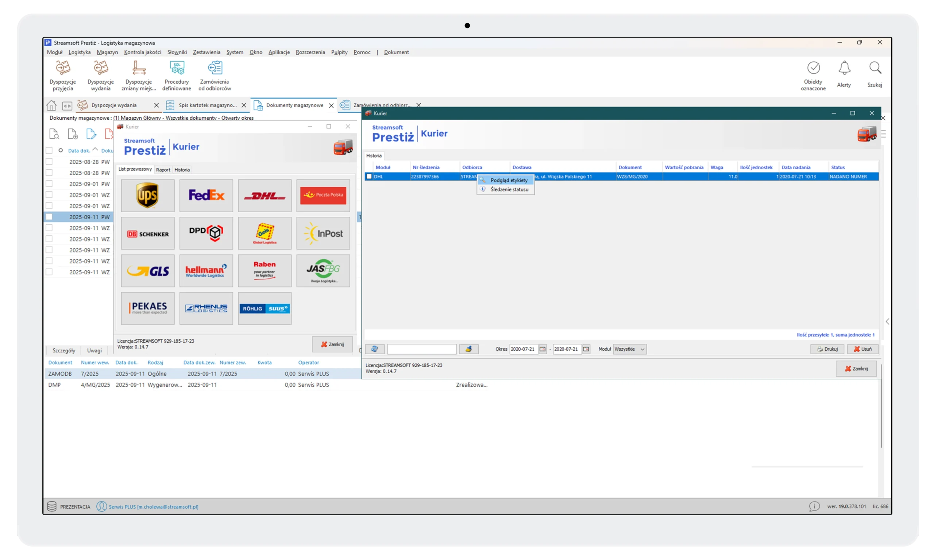Expand the Moduł Wszystkie dropdown

[642, 349]
